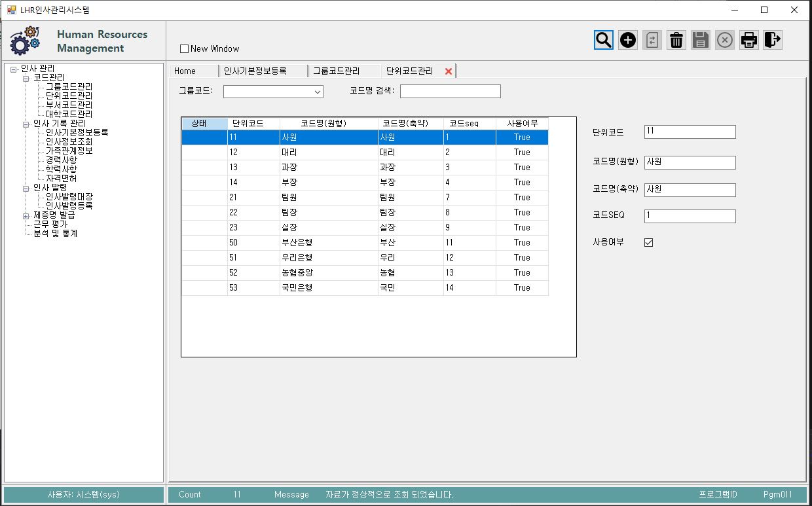Toggle the 사용여부 column header in the grid
812x506 pixels.
click(521, 122)
